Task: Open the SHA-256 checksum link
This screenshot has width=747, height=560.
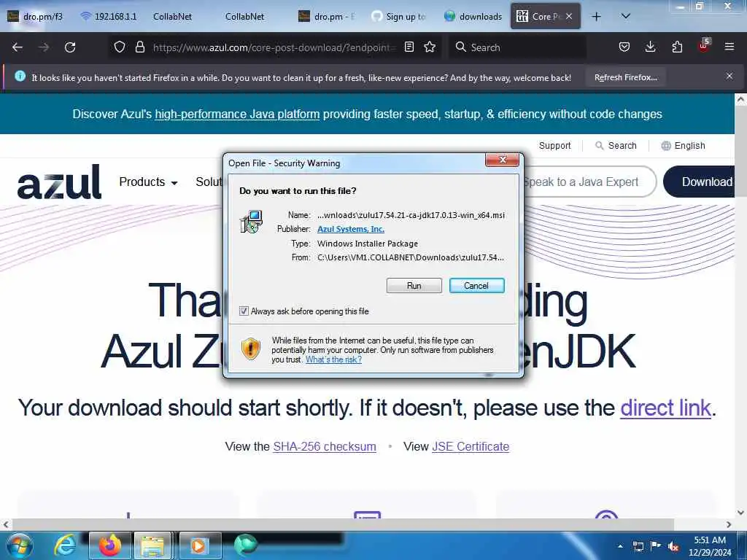Action: click(x=325, y=447)
